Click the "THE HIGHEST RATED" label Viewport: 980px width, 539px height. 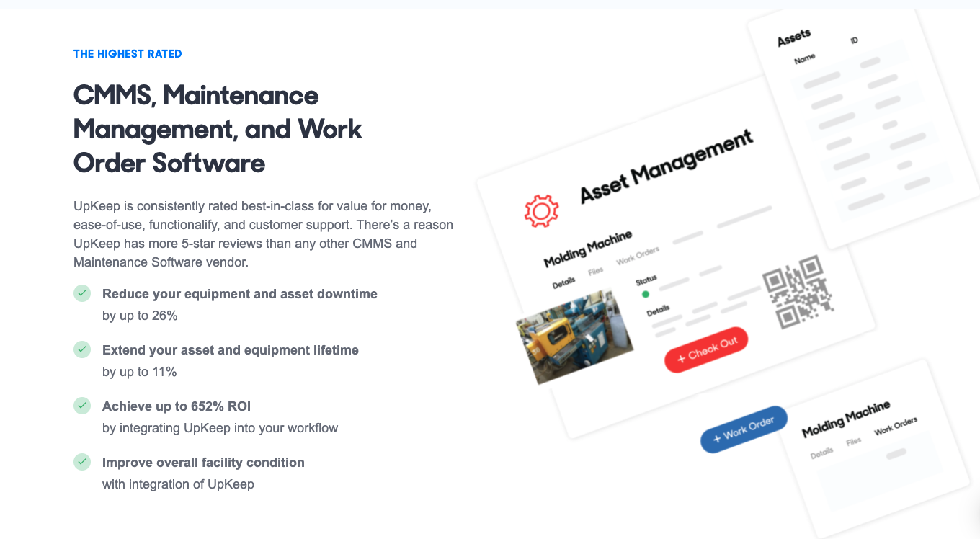pyautogui.click(x=128, y=54)
